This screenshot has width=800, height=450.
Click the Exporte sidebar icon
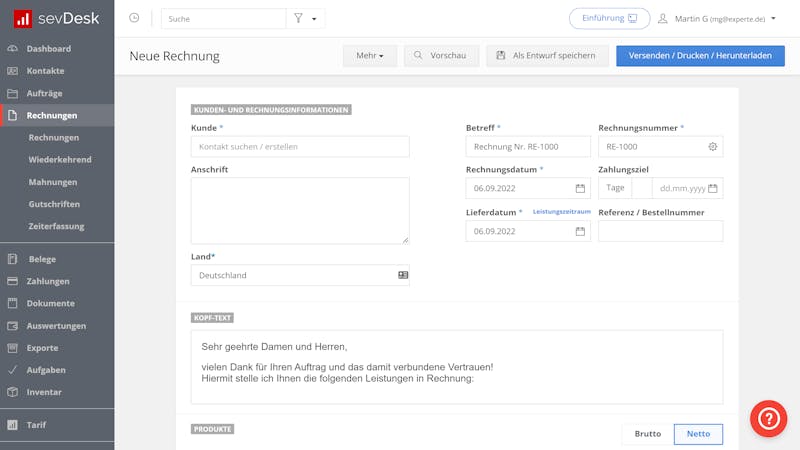click(x=13, y=348)
